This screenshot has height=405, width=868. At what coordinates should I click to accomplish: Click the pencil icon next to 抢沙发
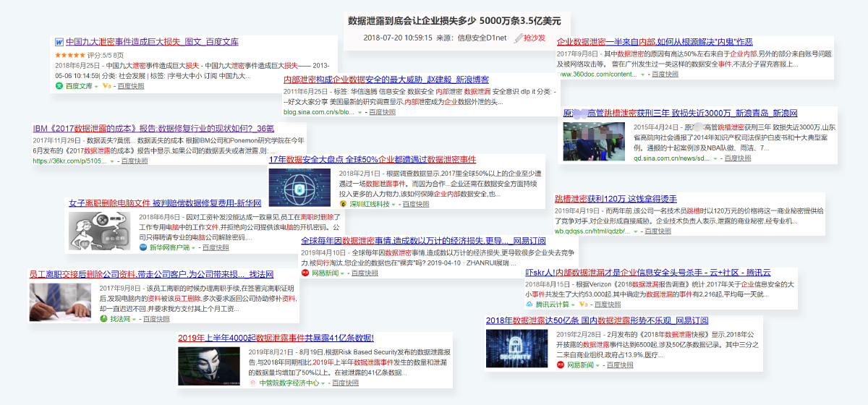pyautogui.click(x=517, y=38)
